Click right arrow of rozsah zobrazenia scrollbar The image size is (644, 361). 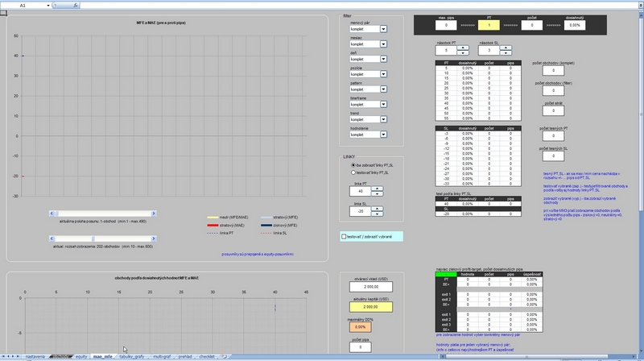pos(154,239)
